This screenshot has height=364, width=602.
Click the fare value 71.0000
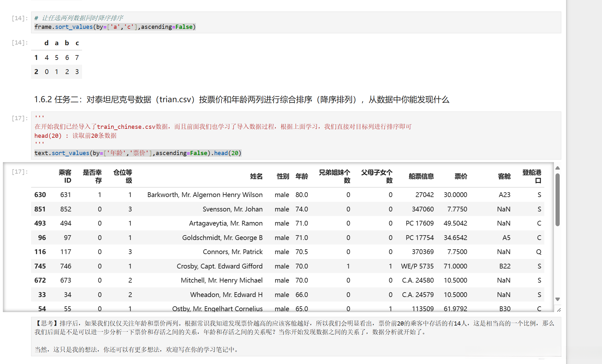(x=456, y=266)
